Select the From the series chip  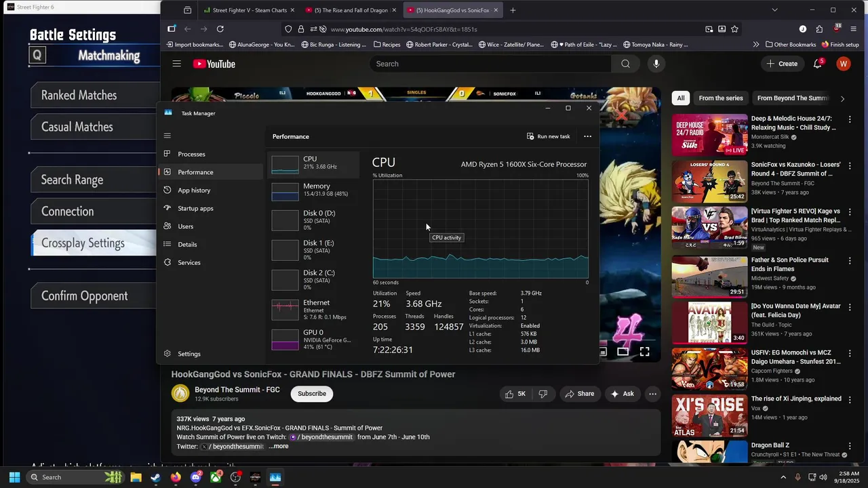[x=721, y=98]
